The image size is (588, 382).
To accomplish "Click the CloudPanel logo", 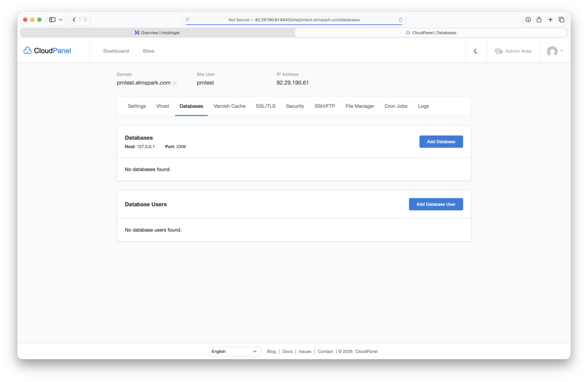I will 47,51.
